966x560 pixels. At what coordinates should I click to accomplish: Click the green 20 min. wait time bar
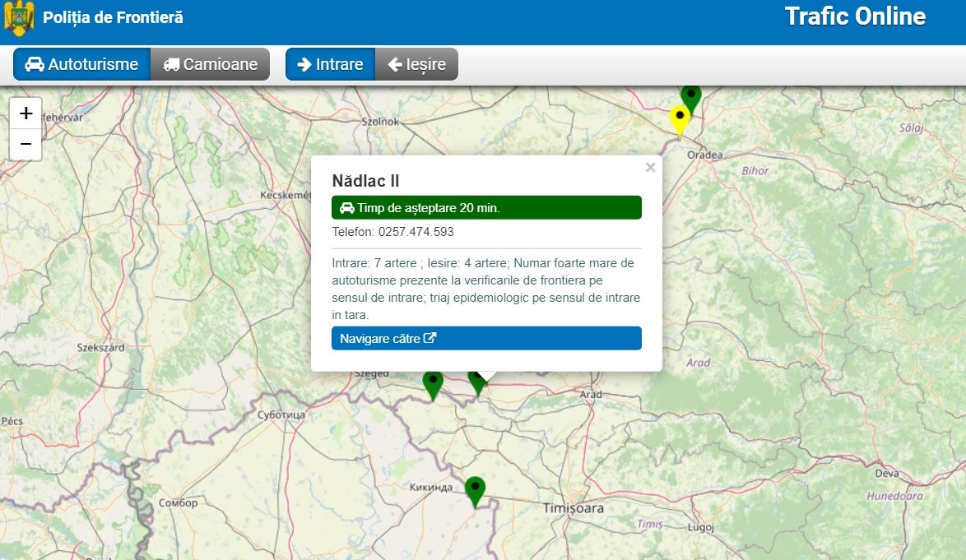[486, 208]
